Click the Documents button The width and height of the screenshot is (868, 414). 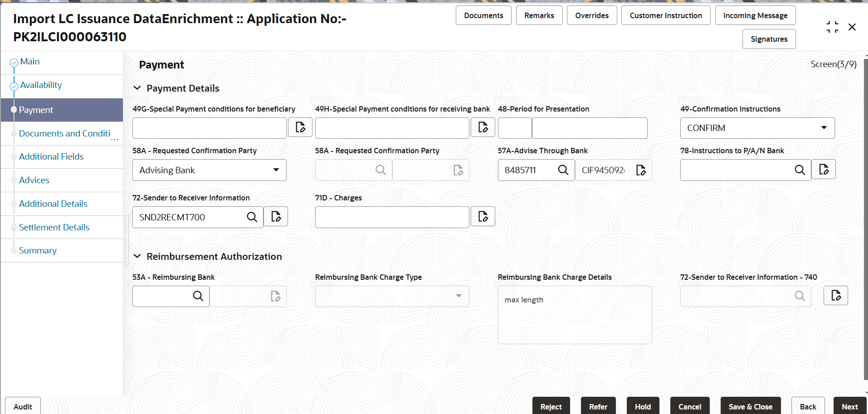click(483, 15)
